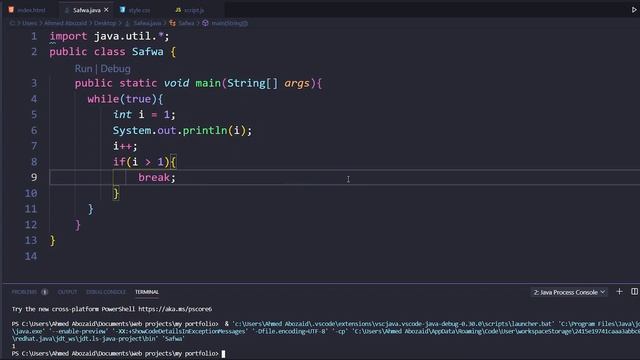Click the 'args' parameter on line 3
Image resolution: width=640 pixels, height=360 pixels.
click(x=297, y=83)
